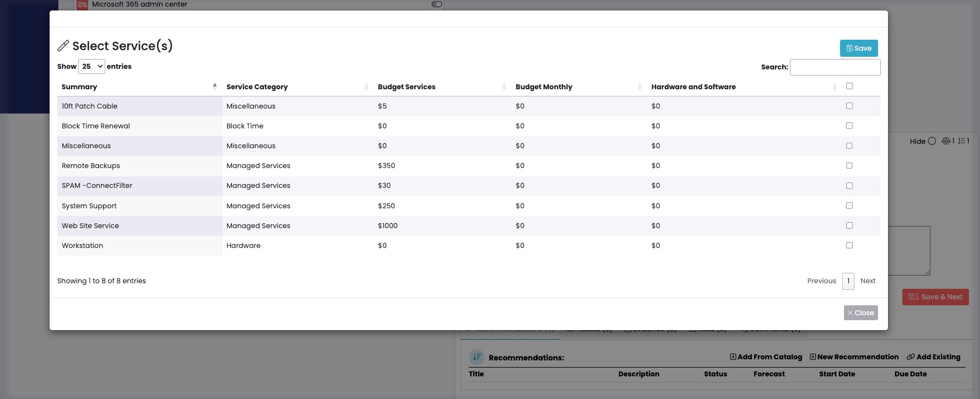Sort by Budget Monthly column
Screen dimensions: 980x399
point(579,87)
